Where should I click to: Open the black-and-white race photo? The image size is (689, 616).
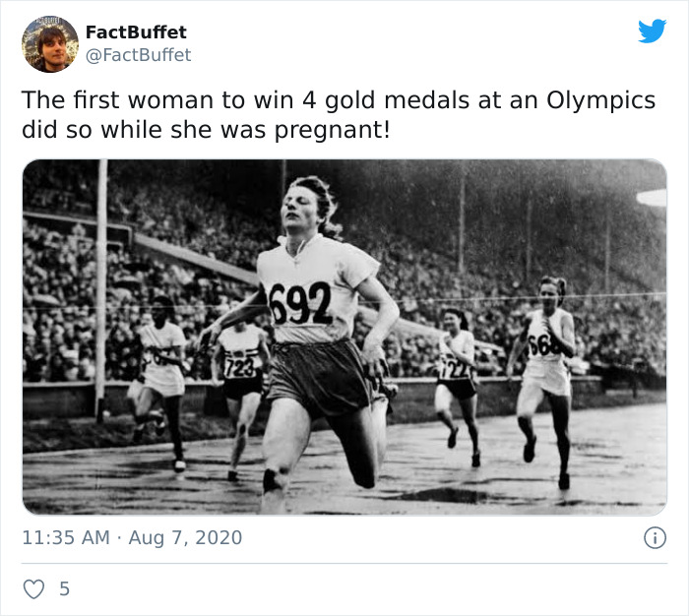(344, 337)
